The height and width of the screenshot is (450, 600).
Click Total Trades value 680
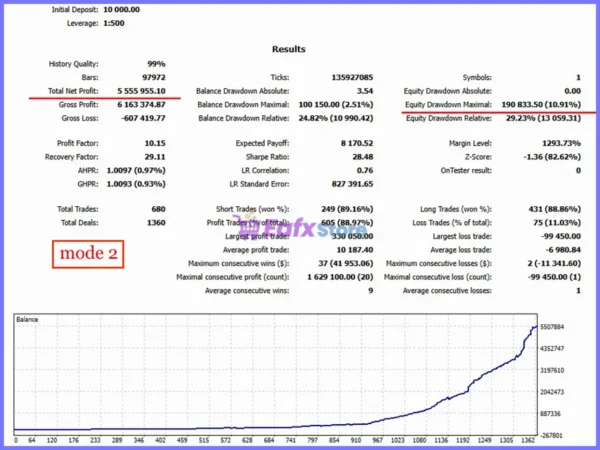[x=158, y=209]
